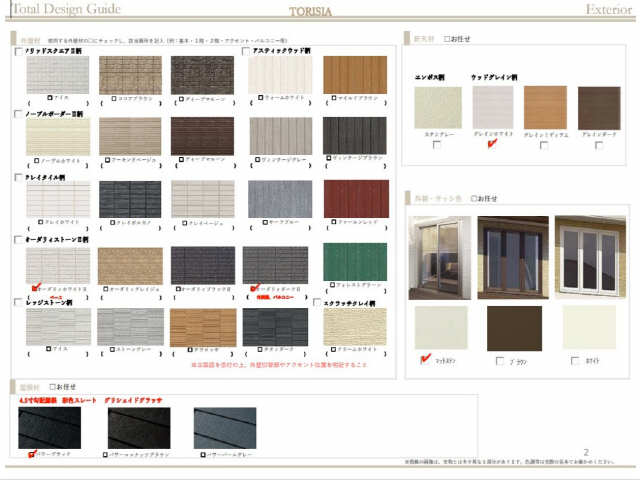640x480 pixels.
Task: Check the スクラッチクレイ調 category checkbox
Action: [x=315, y=301]
